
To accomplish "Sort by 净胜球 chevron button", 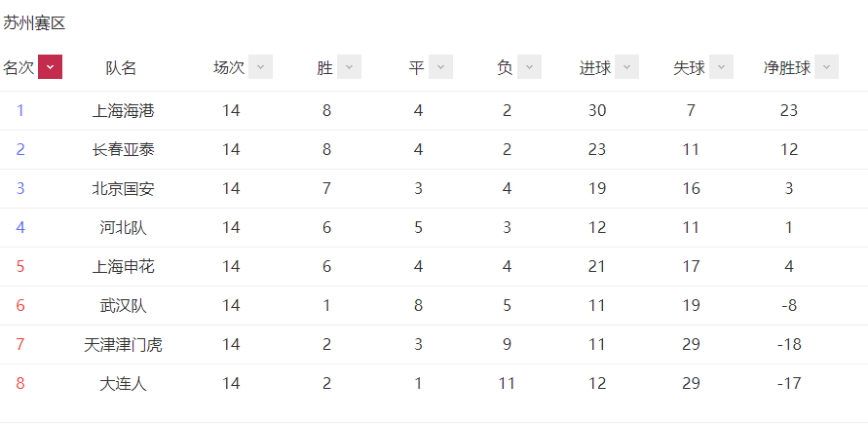I will tap(826, 67).
